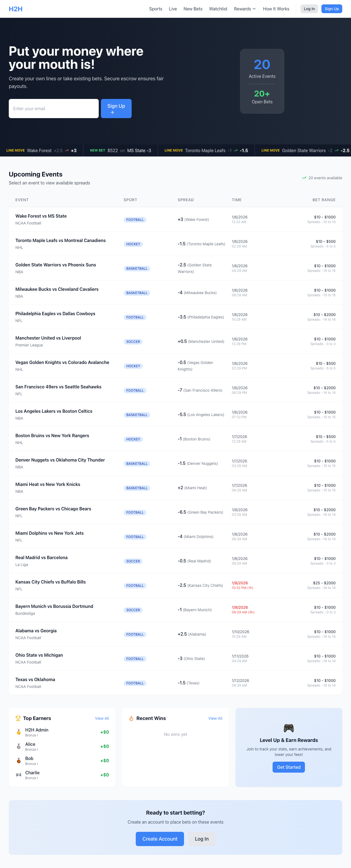Image resolution: width=351 pixels, height=868 pixels.
Task: Open the Live nav link
Action: (173, 9)
